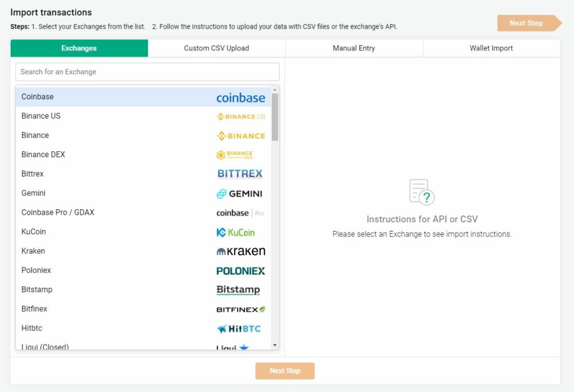
Task: Click the 'Instructions for API or CSV' text
Action: [422, 219]
